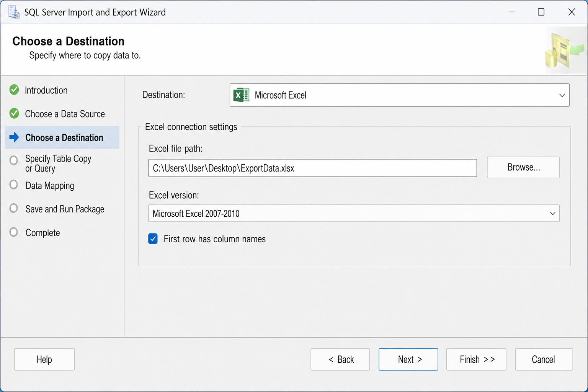Click the data copy graphic in header
The width and height of the screenshot is (588, 392).
point(565,50)
